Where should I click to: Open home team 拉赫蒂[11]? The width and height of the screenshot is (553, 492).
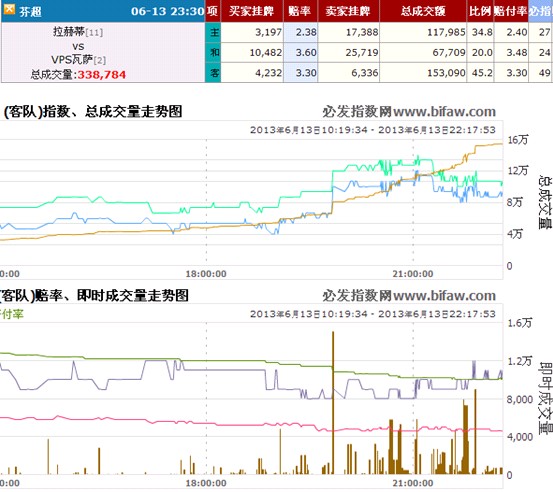click(x=78, y=32)
